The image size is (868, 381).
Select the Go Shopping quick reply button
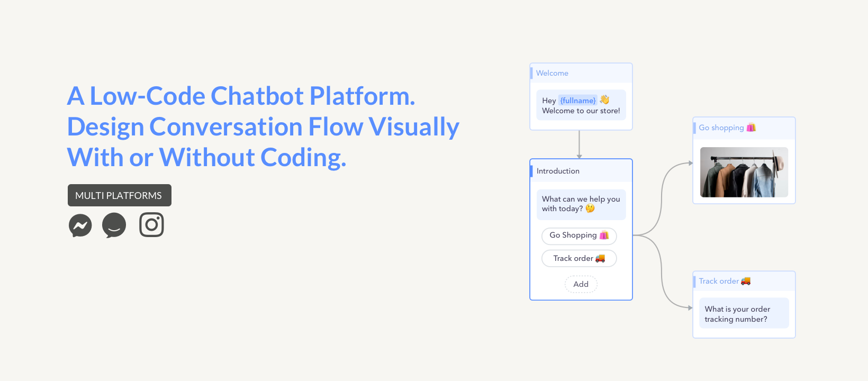579,235
